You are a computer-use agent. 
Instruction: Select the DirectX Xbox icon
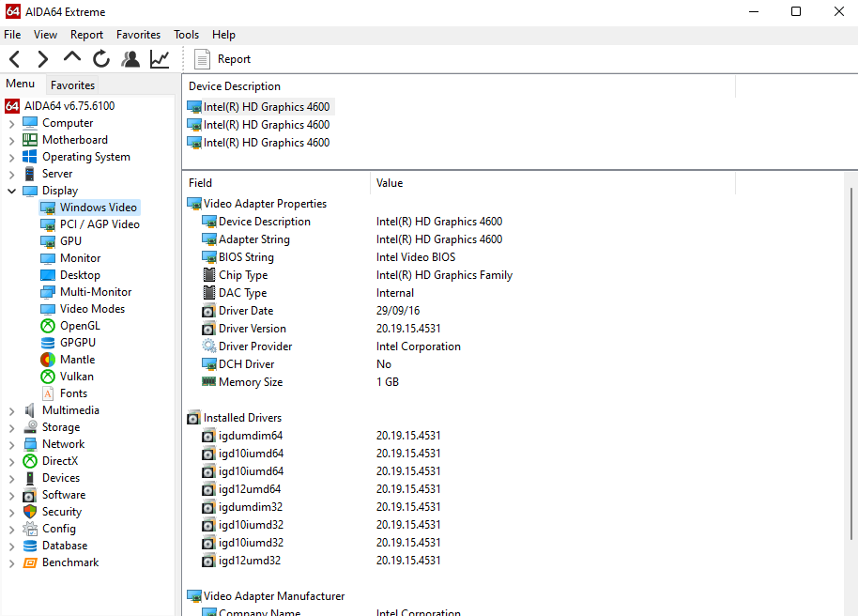point(30,461)
